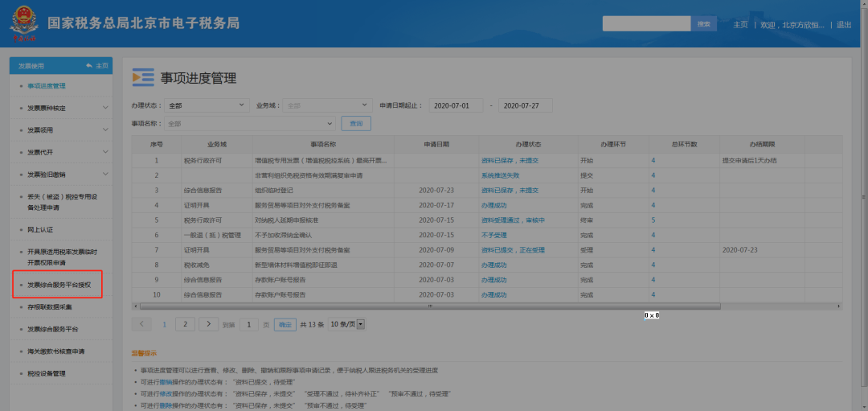The image size is (868, 411).
Task: Click the header search input field
Action: tap(646, 24)
